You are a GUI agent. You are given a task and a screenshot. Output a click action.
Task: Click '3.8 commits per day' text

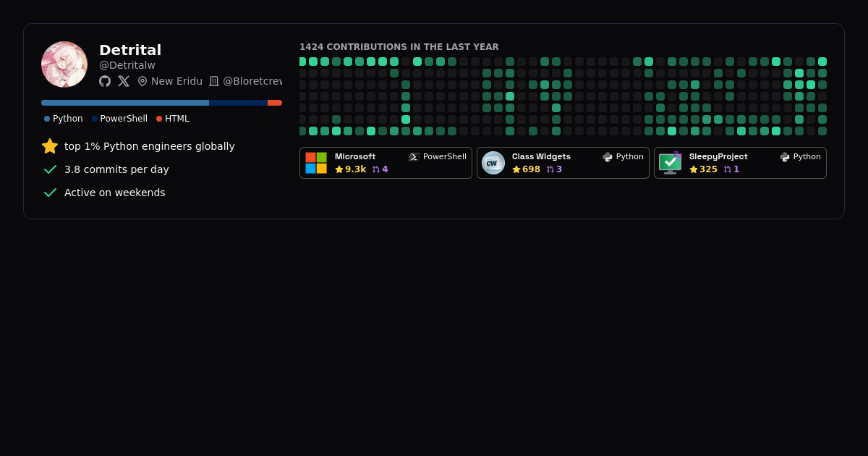pyautogui.click(x=116, y=169)
